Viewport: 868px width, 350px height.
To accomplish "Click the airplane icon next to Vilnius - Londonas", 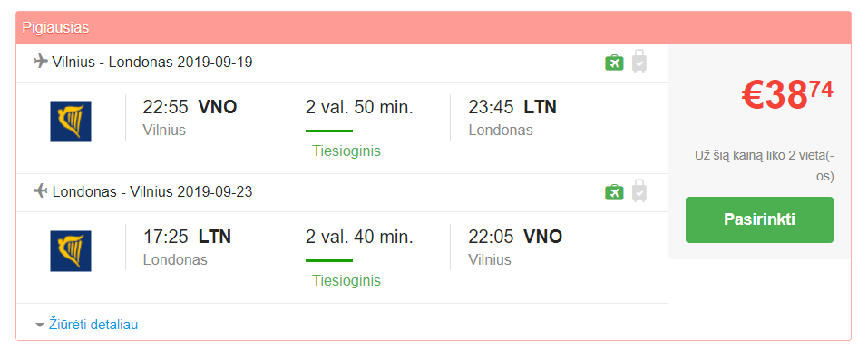I will (41, 61).
